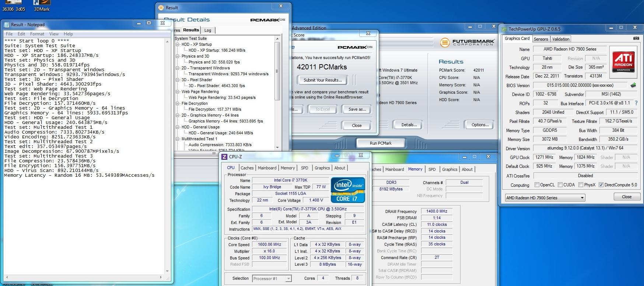Click the DRAM Frequency value field

point(437,211)
